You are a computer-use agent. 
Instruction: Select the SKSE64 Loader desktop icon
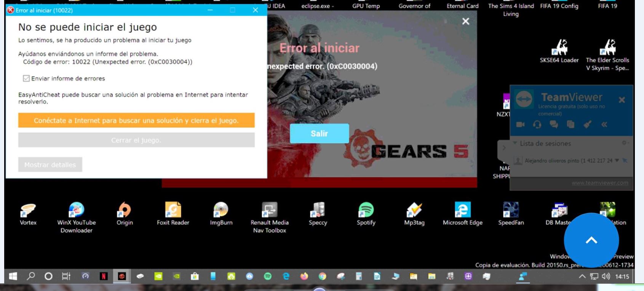[559, 52]
